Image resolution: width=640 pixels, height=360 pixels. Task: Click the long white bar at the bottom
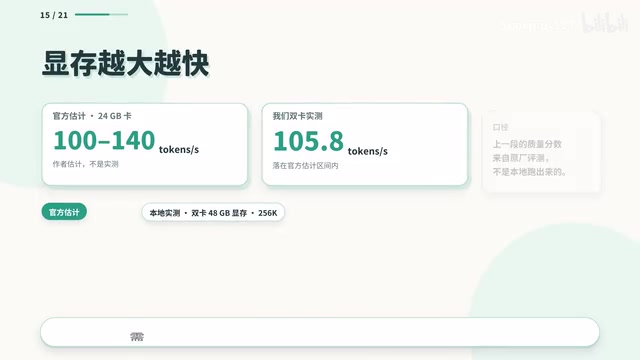pyautogui.click(x=320, y=332)
